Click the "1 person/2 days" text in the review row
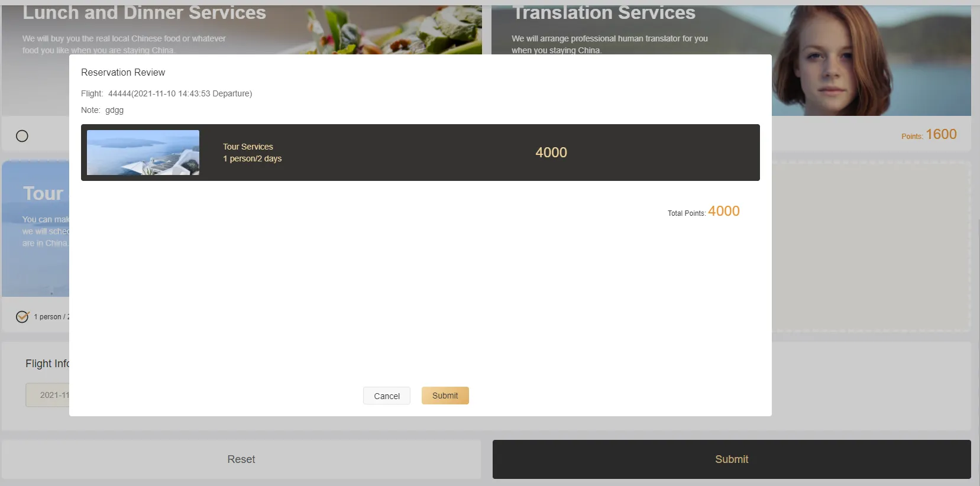 (252, 158)
